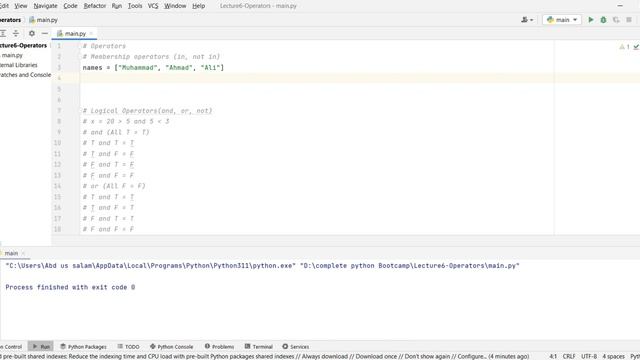Click the Collapse All icon in project panel
This screenshot has width=640, height=360.
click(x=16, y=33)
